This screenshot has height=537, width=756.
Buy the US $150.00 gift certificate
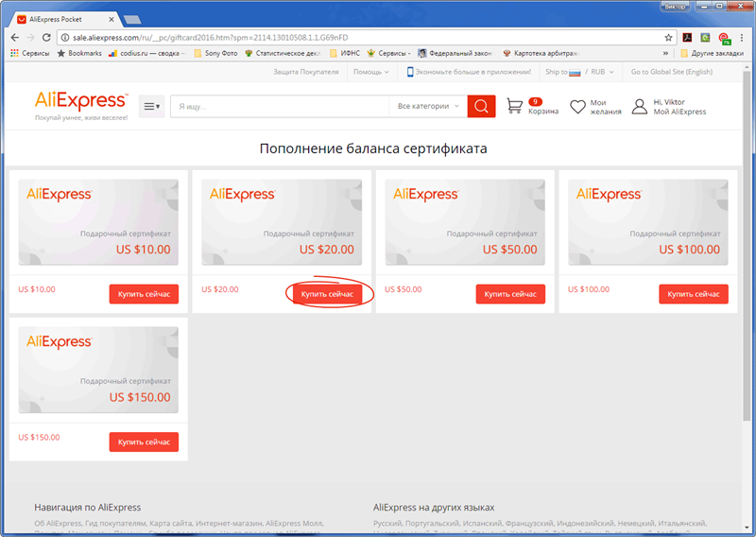[144, 442]
